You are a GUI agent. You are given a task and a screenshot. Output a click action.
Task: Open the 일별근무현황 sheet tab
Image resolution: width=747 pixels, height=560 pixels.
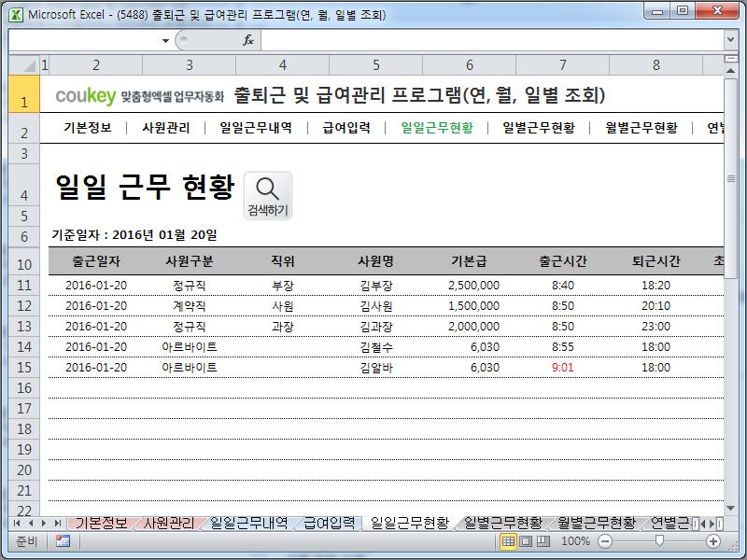(503, 523)
